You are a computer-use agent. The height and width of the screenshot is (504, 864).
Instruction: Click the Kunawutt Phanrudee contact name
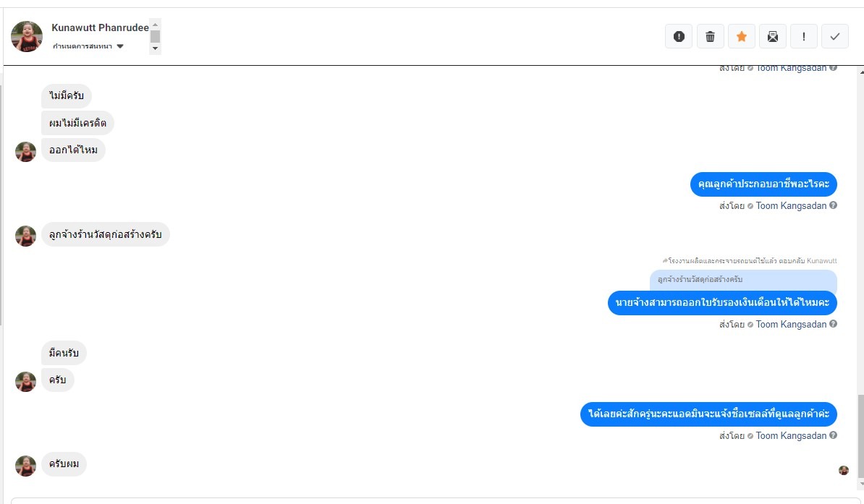click(x=100, y=27)
